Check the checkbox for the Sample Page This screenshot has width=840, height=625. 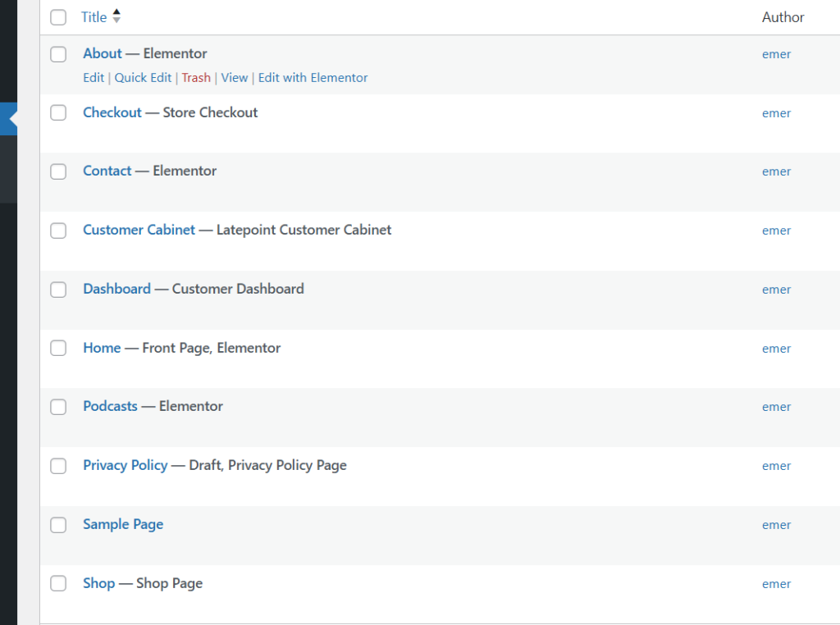(x=58, y=525)
